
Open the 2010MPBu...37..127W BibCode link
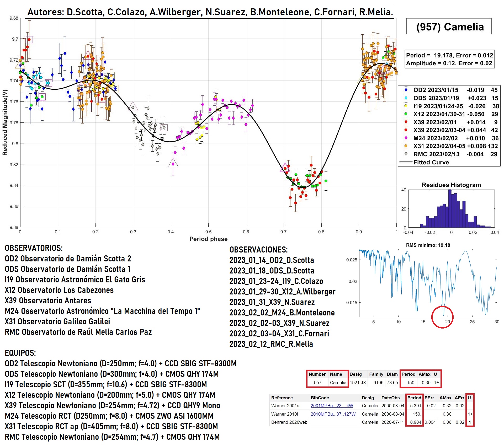coord(333,414)
